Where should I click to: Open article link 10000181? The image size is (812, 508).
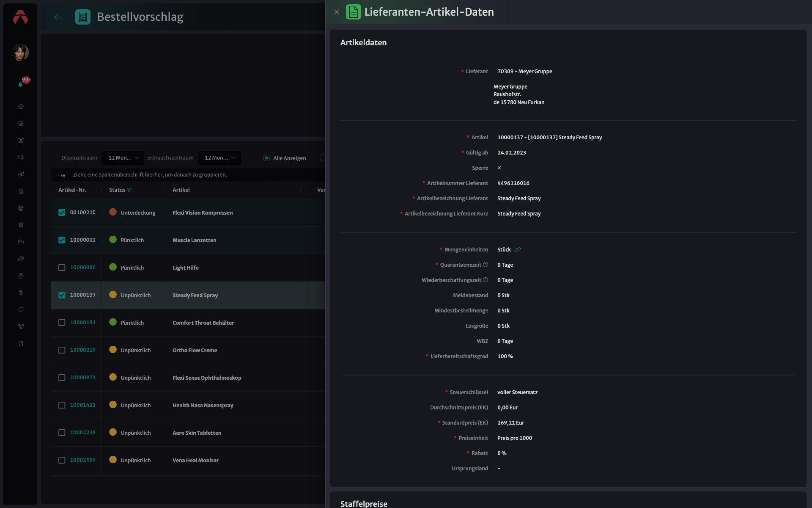[x=83, y=323]
